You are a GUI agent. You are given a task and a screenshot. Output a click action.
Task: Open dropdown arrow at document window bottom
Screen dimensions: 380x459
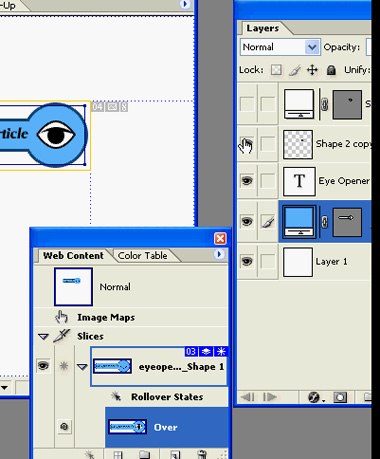5,388
